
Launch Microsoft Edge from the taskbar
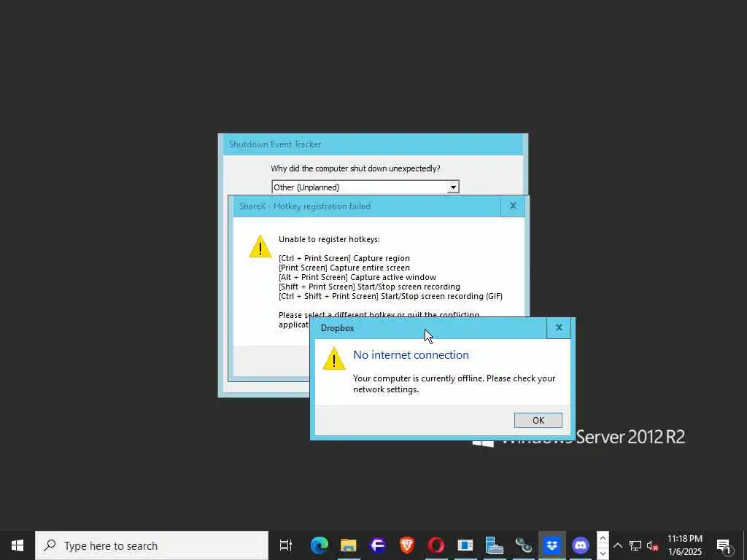[x=320, y=545]
